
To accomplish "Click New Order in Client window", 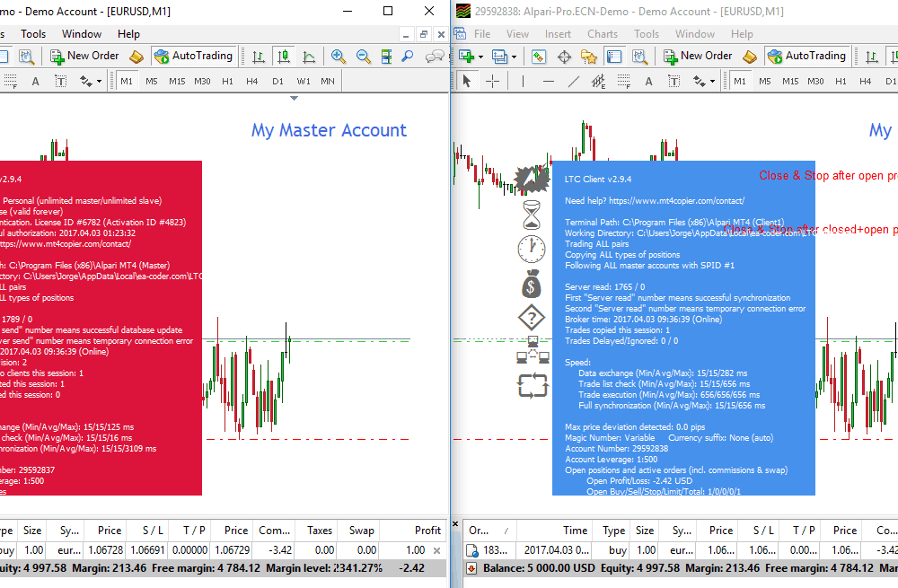I will pos(698,57).
